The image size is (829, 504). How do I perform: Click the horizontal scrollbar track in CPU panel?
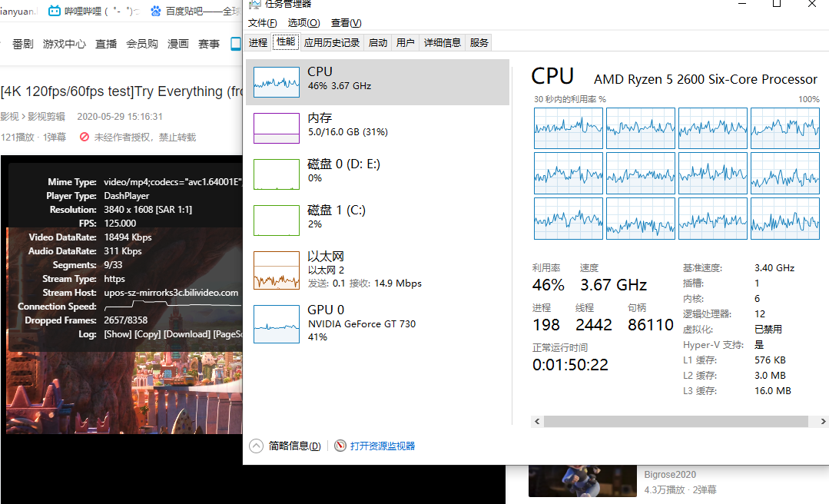675,422
